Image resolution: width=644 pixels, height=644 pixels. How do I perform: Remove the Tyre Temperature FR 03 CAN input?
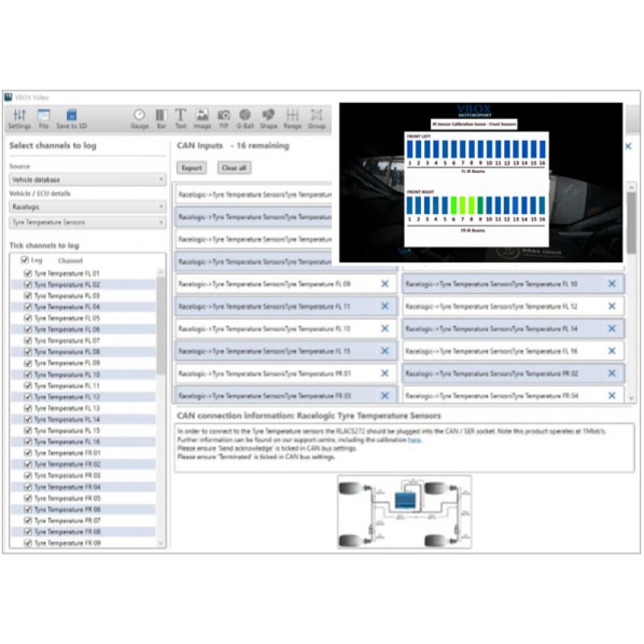click(x=385, y=395)
